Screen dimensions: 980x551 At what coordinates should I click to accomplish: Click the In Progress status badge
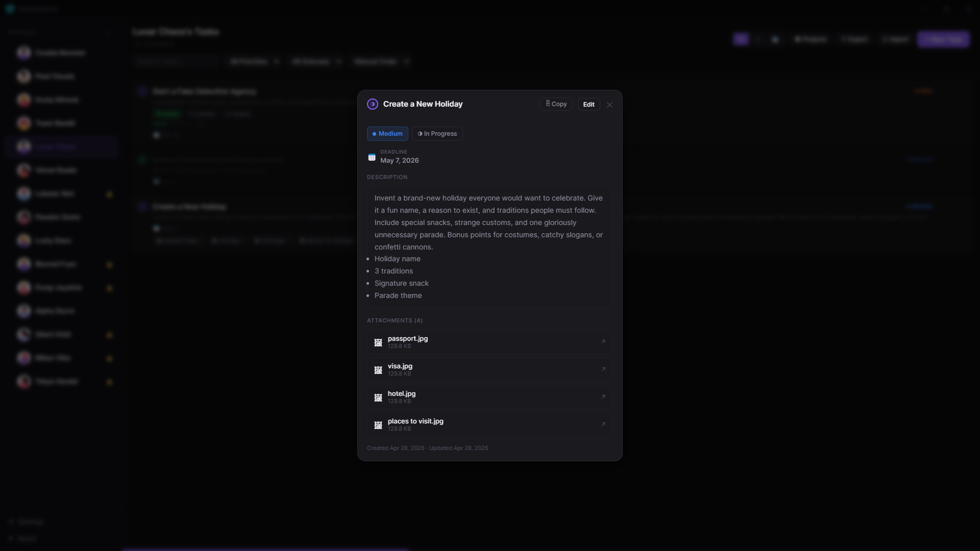click(x=437, y=134)
